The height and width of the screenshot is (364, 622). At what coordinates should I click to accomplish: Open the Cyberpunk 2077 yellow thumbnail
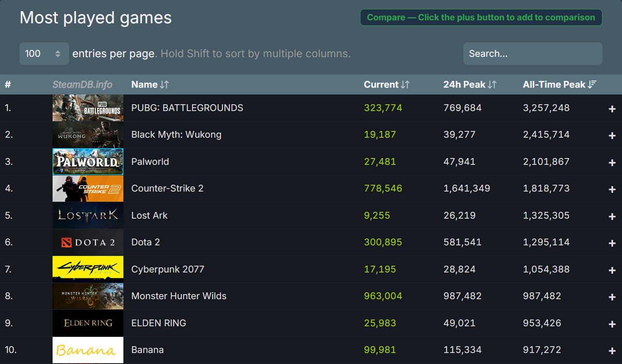[x=88, y=269]
